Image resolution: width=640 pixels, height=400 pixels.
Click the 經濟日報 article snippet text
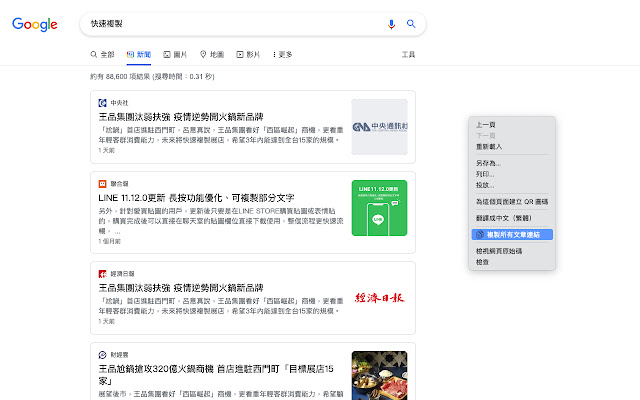click(221, 306)
